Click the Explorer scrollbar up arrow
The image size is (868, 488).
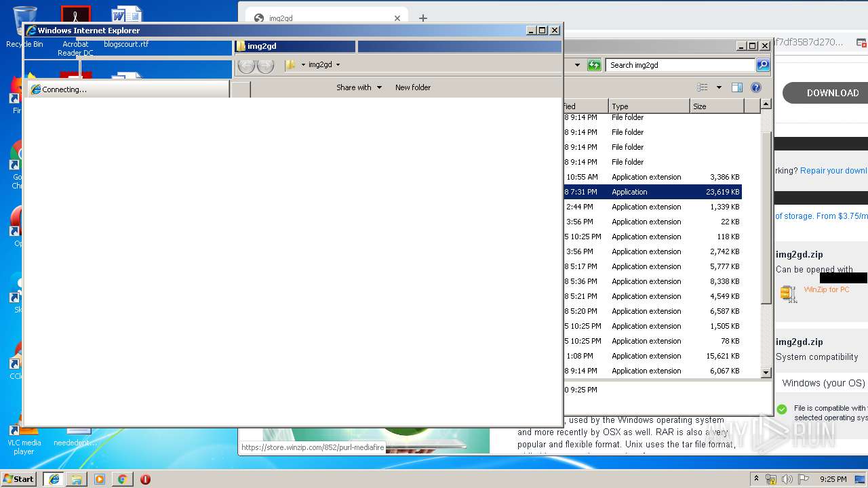point(766,104)
